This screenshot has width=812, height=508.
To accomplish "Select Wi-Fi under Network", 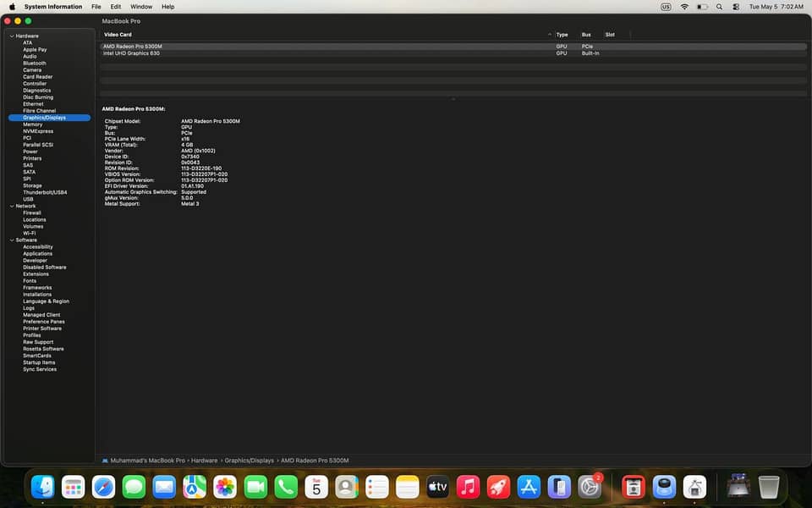I will click(x=30, y=234).
